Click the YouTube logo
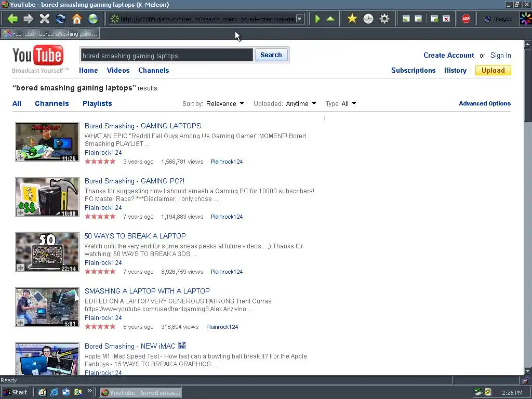The width and height of the screenshot is (532, 399). [x=37, y=55]
